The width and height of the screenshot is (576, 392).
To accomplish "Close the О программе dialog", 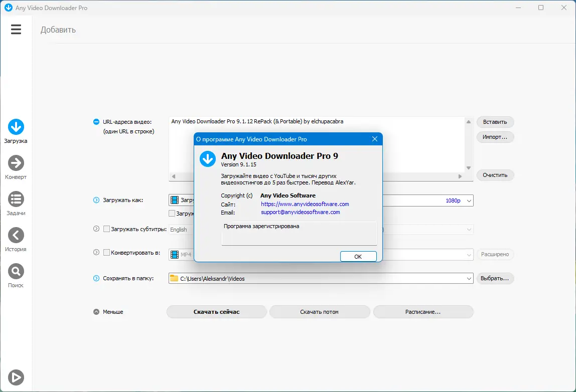I will (375, 139).
